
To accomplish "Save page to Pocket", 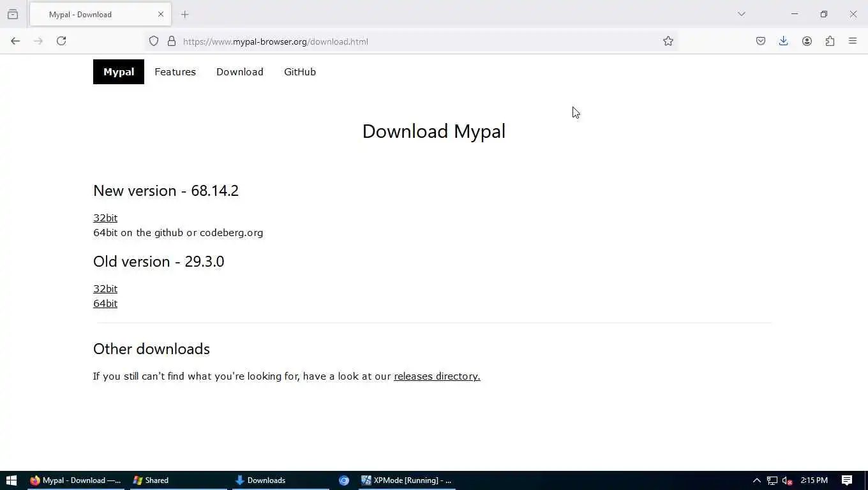I will click(761, 41).
